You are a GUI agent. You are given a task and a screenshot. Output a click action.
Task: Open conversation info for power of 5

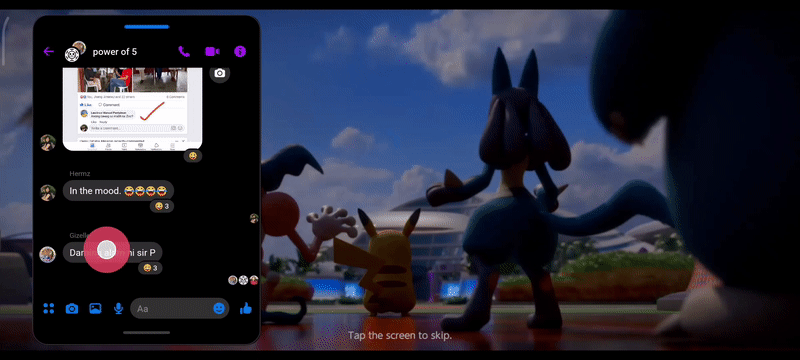(240, 52)
